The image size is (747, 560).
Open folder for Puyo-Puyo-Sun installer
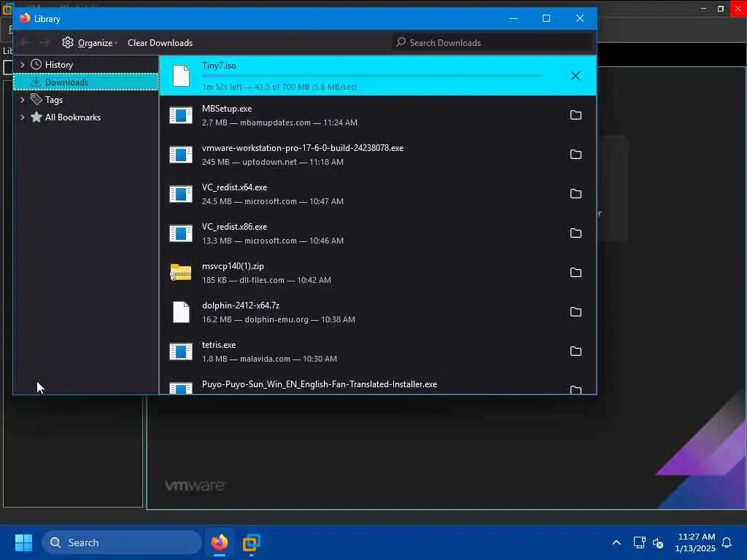576,389
